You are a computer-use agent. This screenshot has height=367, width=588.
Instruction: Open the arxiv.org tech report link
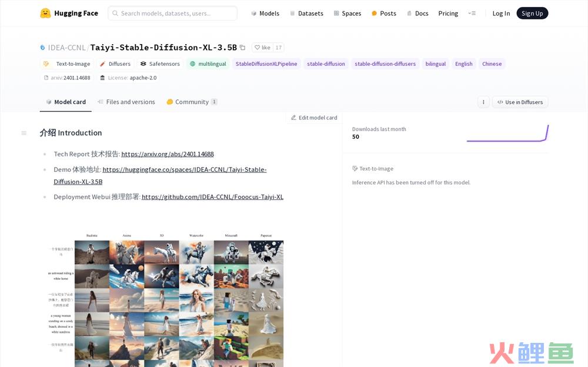(168, 154)
